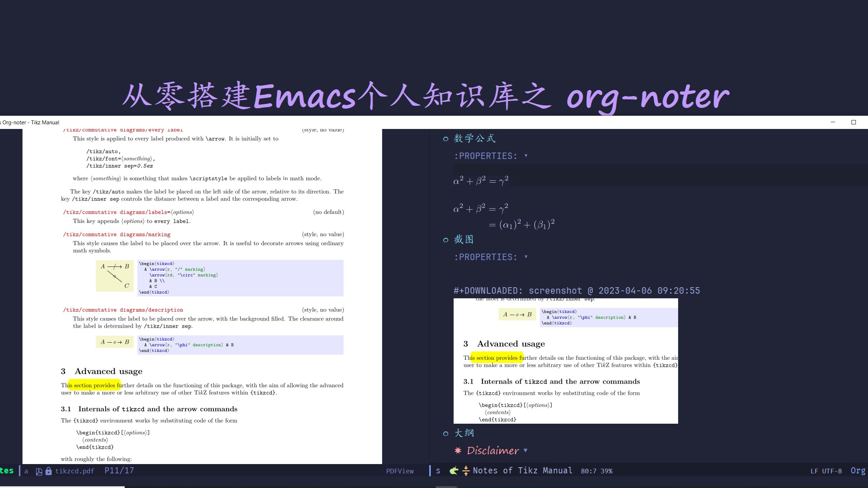Click the 's' indicator in the Org modeline
The height and width of the screenshot is (488, 868).
click(x=438, y=470)
